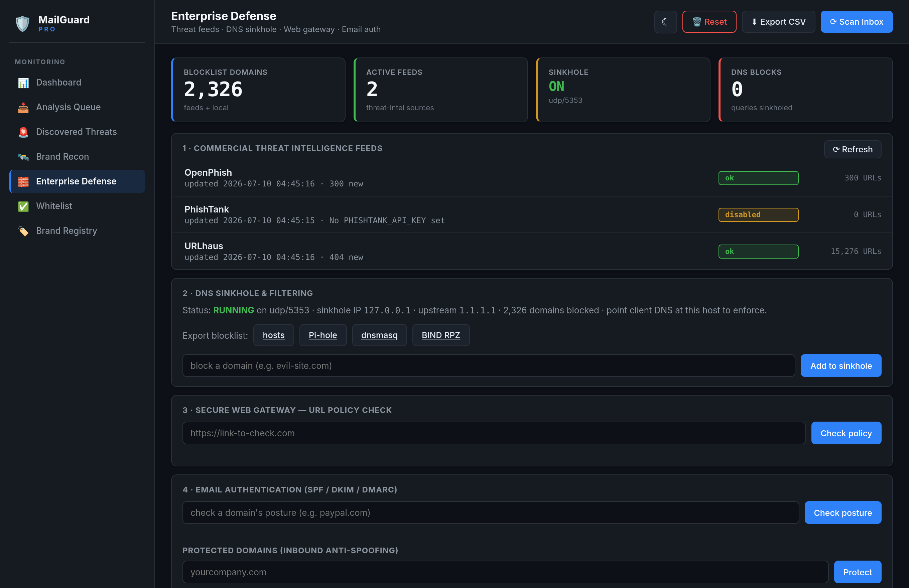Click the '15,276 URLs' count
909x588 pixels.
point(856,252)
